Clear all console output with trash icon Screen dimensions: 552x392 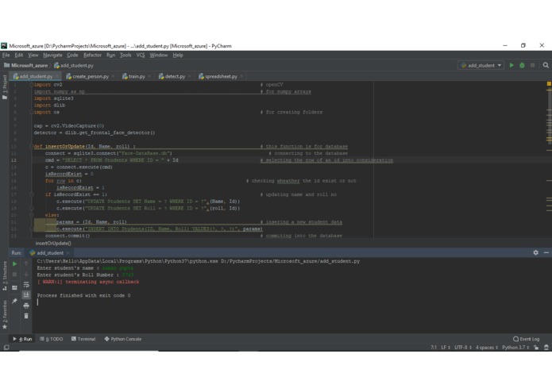26,316
